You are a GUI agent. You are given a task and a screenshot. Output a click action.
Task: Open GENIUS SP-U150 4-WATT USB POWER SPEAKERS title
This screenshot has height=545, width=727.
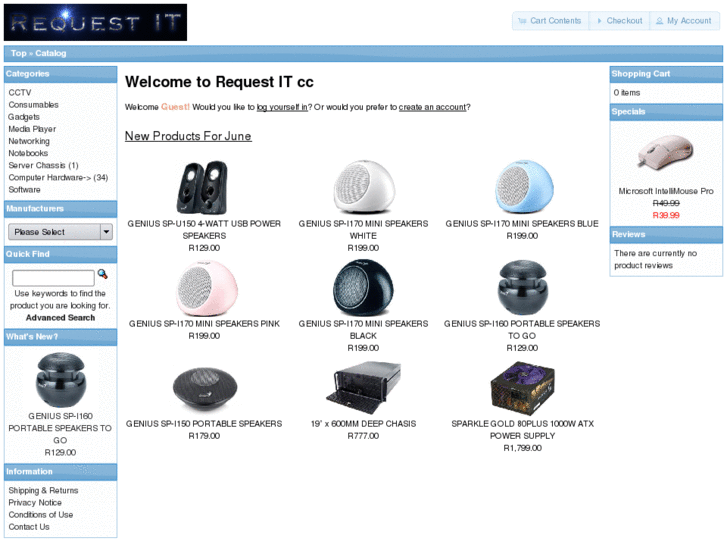click(x=204, y=230)
